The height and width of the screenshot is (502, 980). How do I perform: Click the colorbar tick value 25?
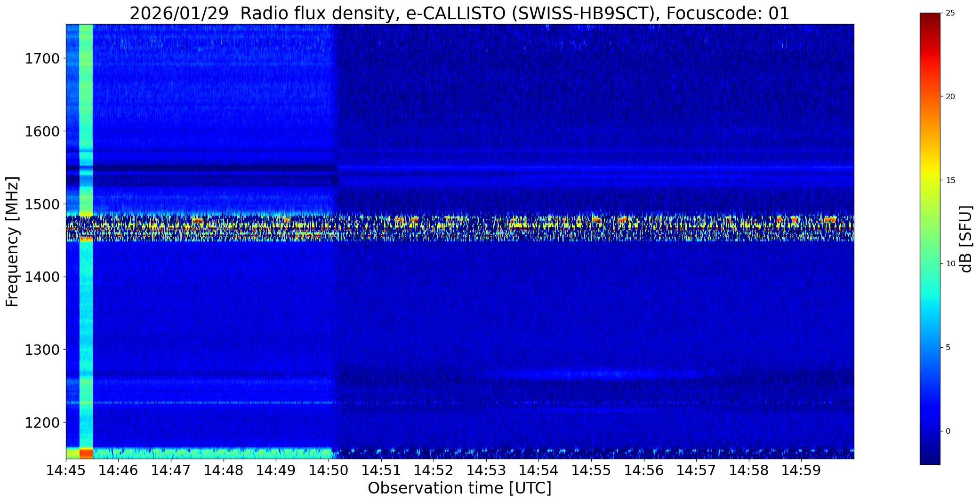click(950, 13)
